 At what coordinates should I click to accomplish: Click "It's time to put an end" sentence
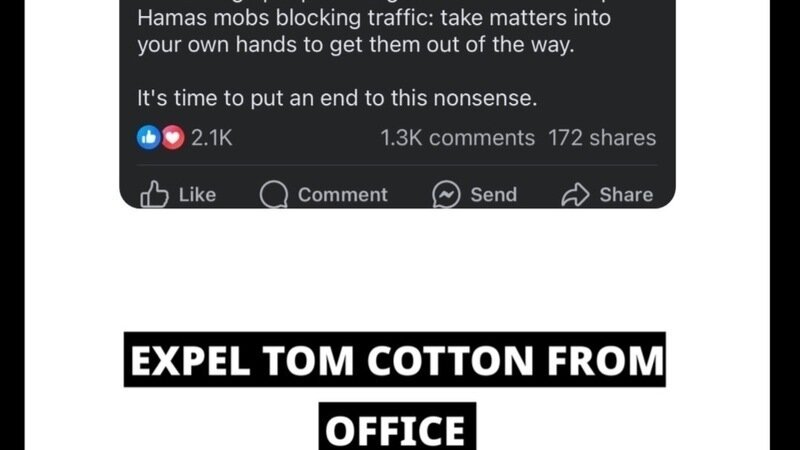tap(337, 99)
